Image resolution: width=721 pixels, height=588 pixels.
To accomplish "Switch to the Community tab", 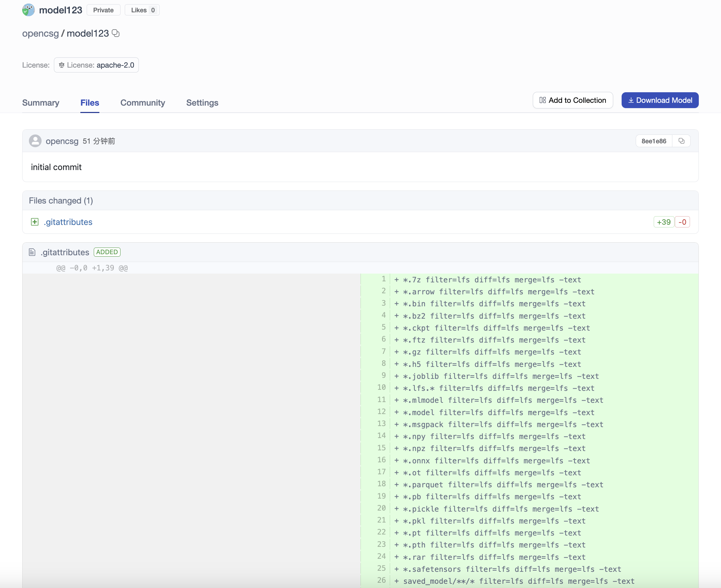I will (142, 102).
